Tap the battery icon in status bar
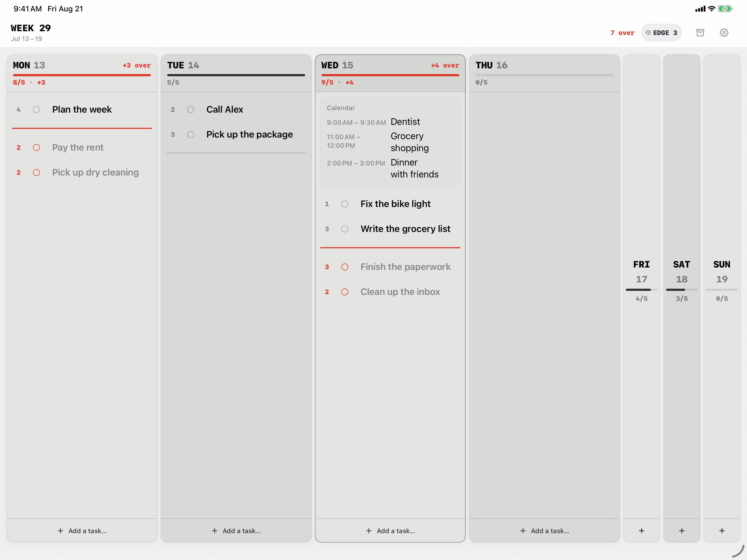Image resolution: width=747 pixels, height=560 pixels. [x=725, y=9]
